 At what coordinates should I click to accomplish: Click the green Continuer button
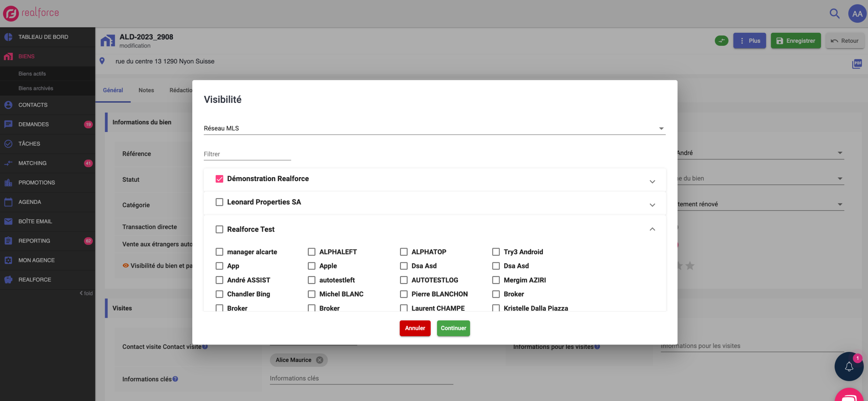pos(453,328)
